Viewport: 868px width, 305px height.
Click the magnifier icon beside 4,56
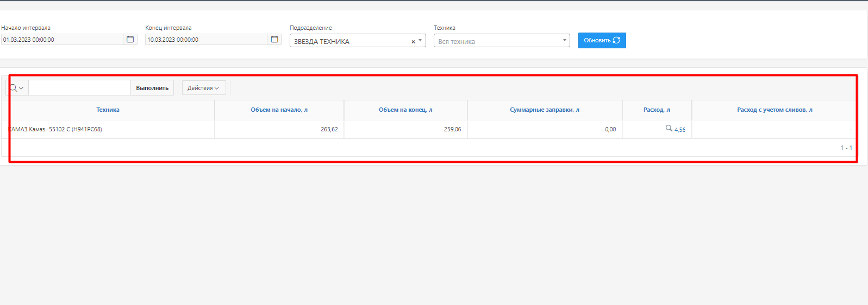click(x=669, y=129)
